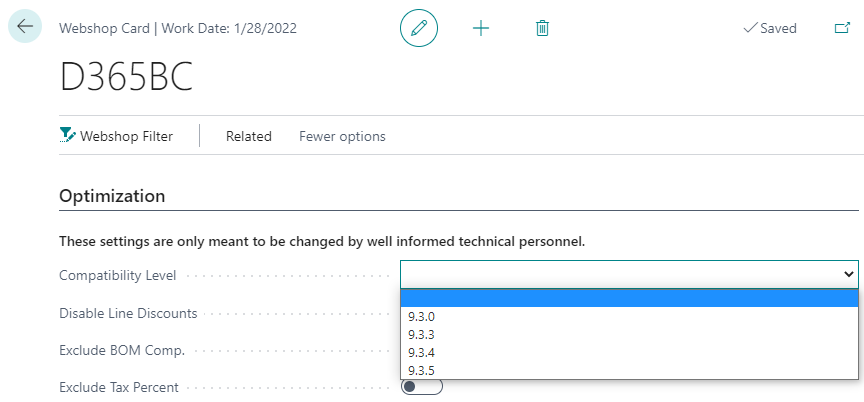Click the Saved checkmark status
Viewport: 864px width, 402px height.
770,28
